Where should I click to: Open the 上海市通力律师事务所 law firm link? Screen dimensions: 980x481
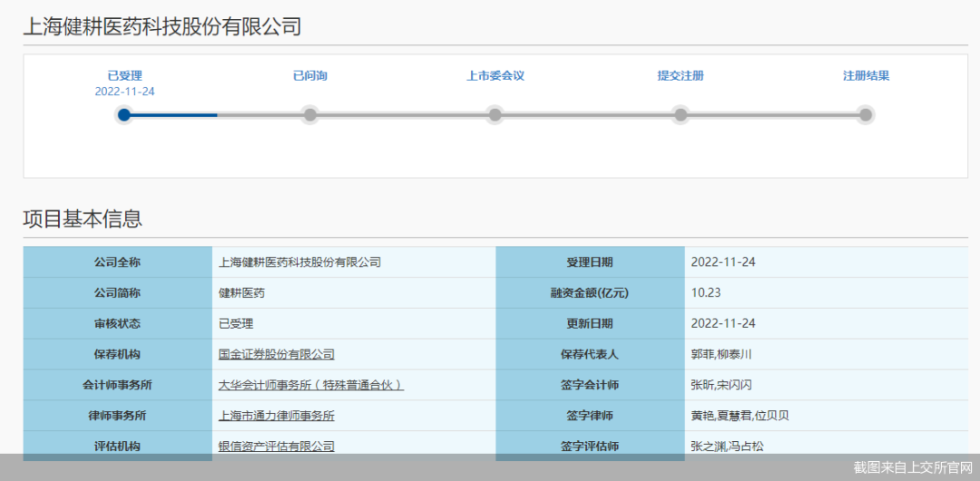(x=276, y=416)
